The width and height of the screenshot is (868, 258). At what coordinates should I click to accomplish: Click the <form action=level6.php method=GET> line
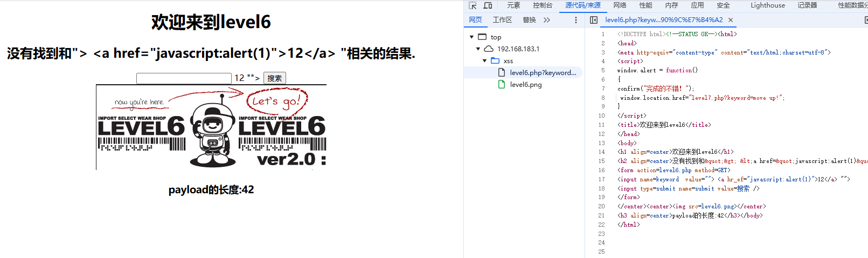click(x=673, y=170)
